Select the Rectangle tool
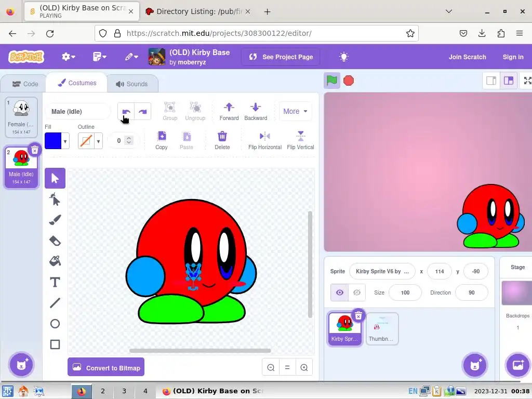This screenshot has width=532, height=399. (55, 344)
